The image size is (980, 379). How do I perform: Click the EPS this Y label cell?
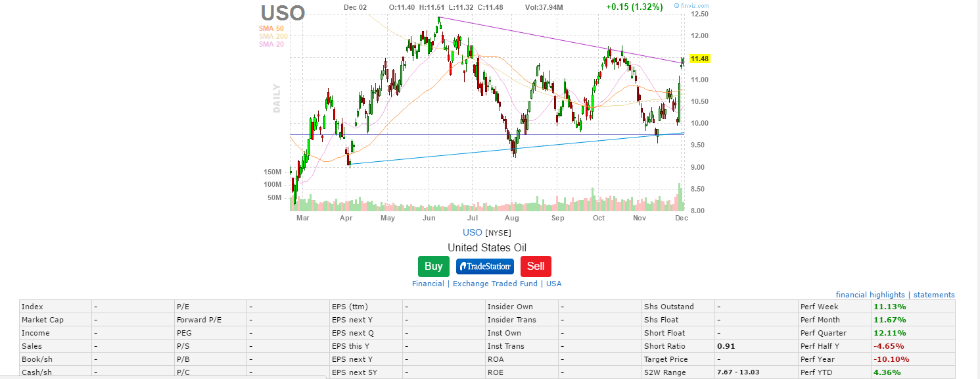(x=366, y=346)
